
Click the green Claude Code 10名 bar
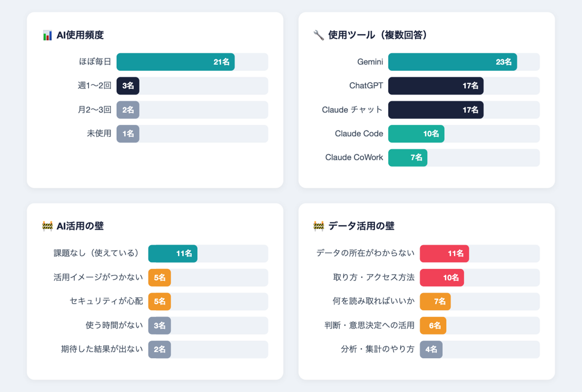tap(416, 134)
